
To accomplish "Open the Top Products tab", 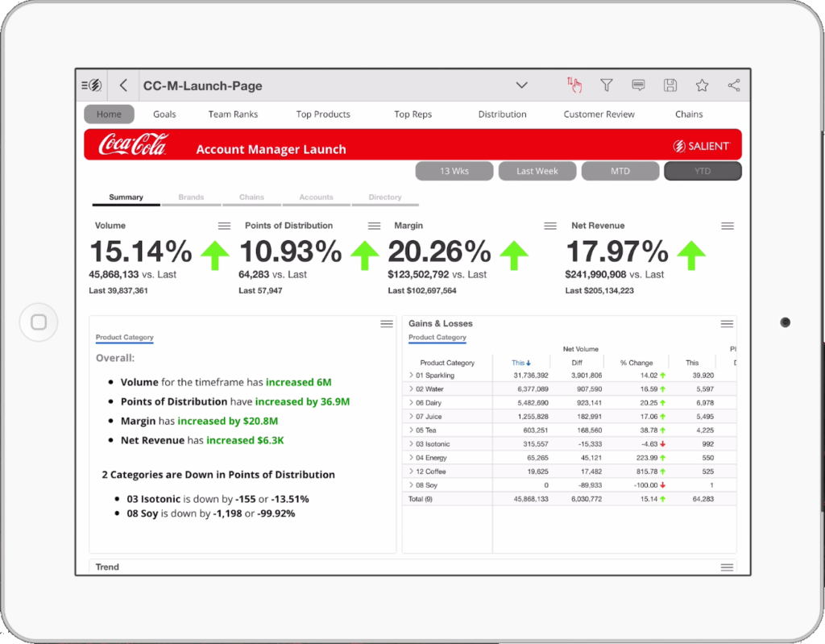I will 323,114.
